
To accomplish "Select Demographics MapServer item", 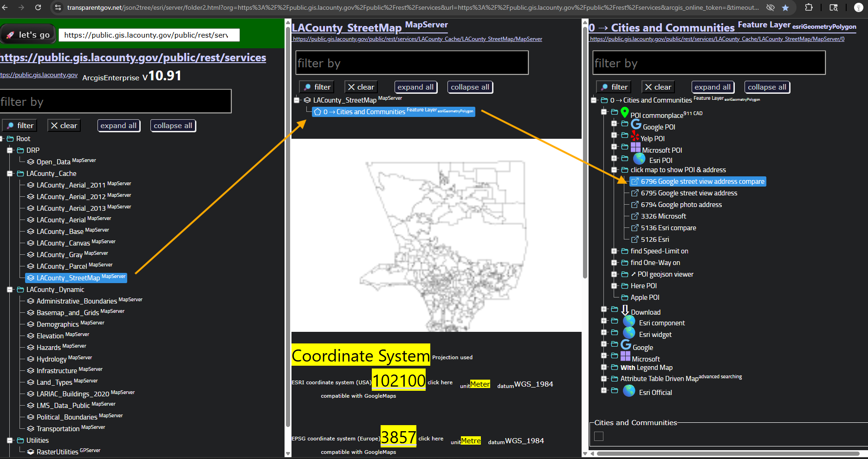I will (x=65, y=324).
